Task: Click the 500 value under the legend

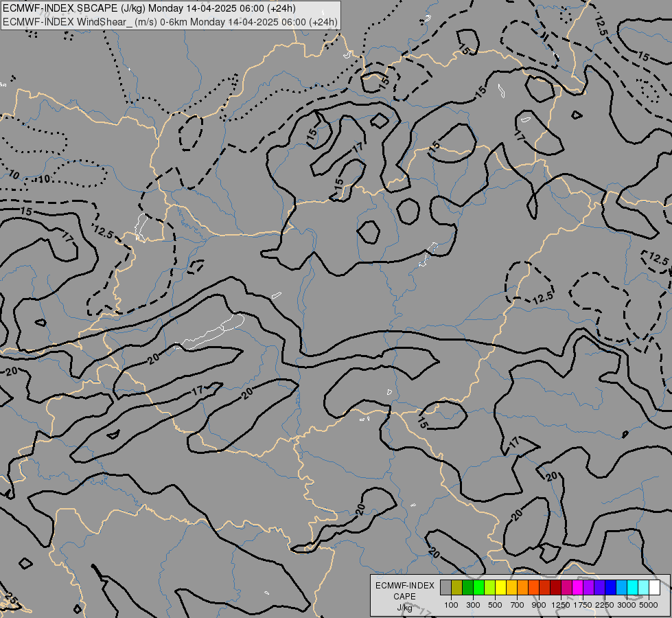Action: click(x=495, y=605)
